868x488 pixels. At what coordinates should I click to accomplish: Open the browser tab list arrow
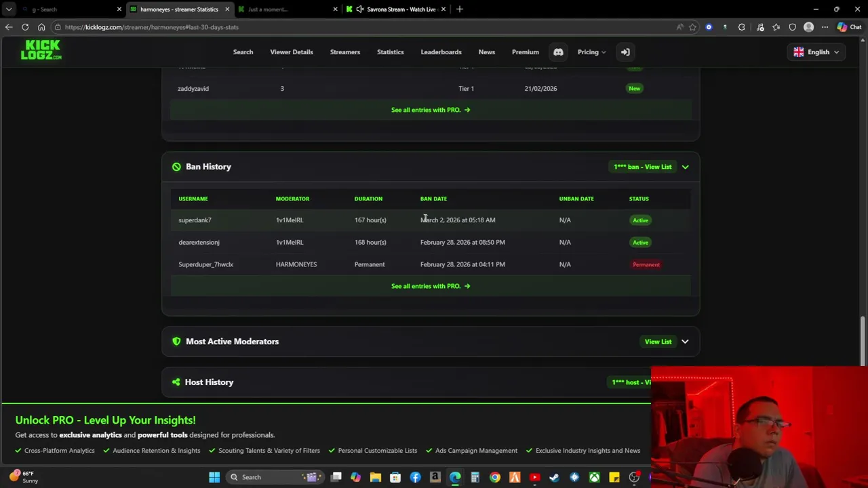click(9, 9)
